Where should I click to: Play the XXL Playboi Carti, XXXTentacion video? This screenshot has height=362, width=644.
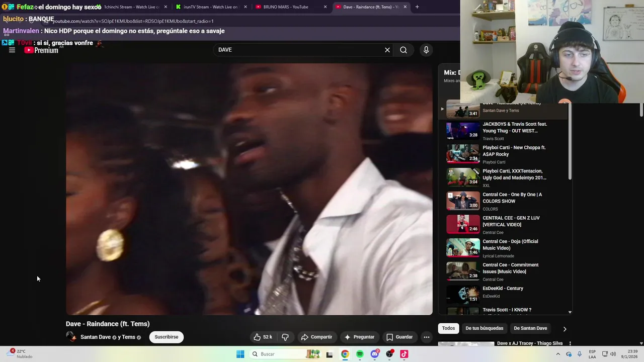[x=503, y=177]
